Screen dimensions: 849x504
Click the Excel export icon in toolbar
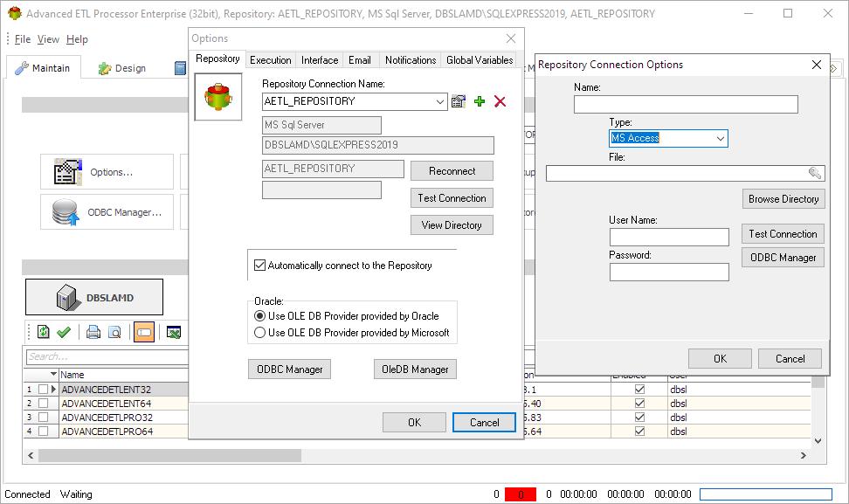173,333
